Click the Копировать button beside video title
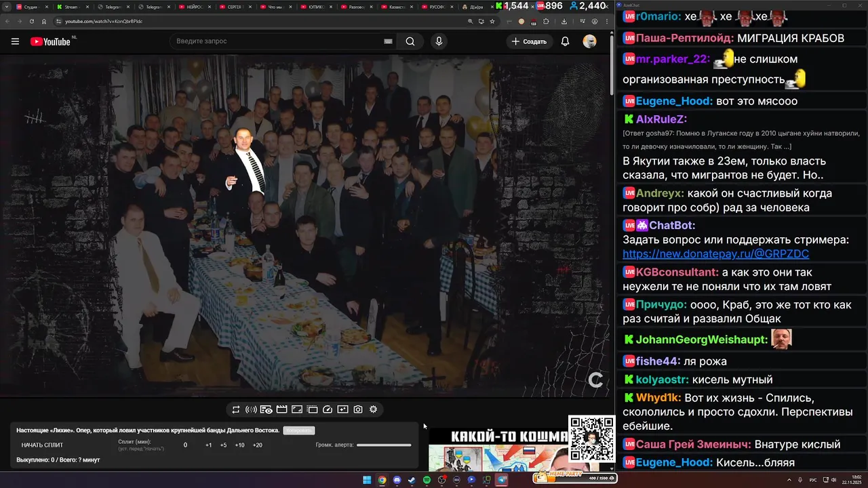 coord(299,430)
